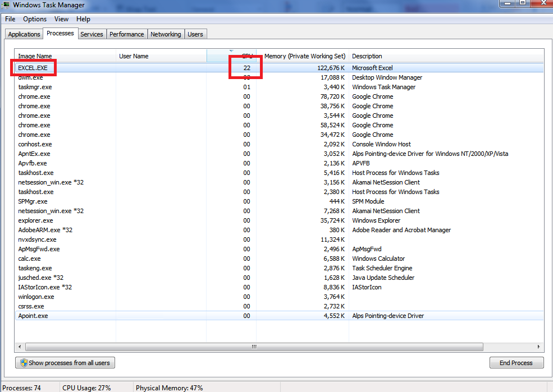Image resolution: width=553 pixels, height=392 pixels.
Task: Select the EXCEL.EXE process row
Action: point(279,68)
